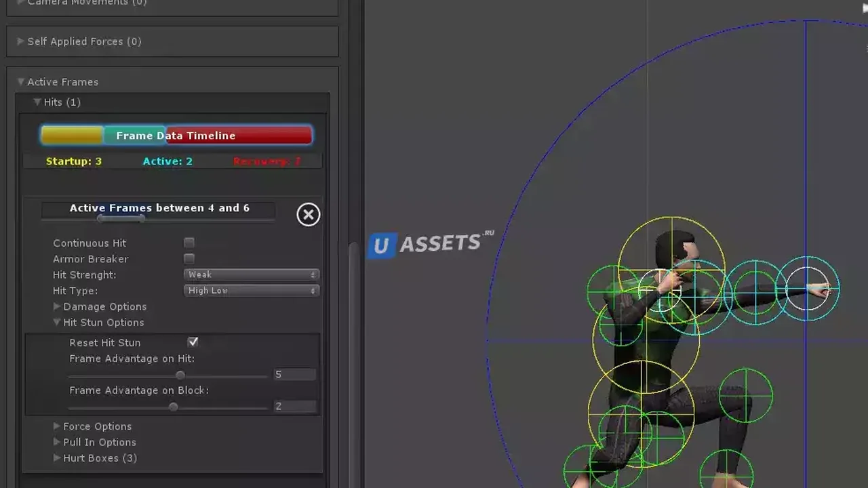The width and height of the screenshot is (868, 488).
Task: Expand Hurt Boxes (3) section
Action: click(x=95, y=458)
